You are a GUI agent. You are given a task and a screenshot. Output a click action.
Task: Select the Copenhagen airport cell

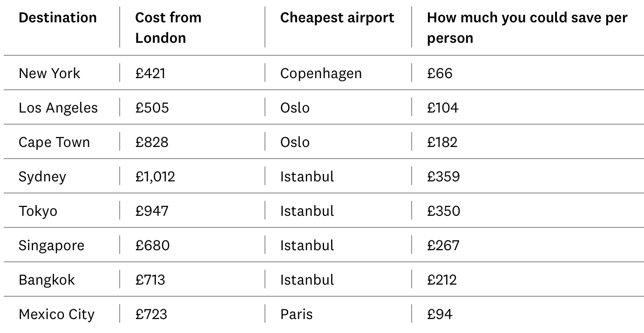pyautogui.click(x=321, y=73)
